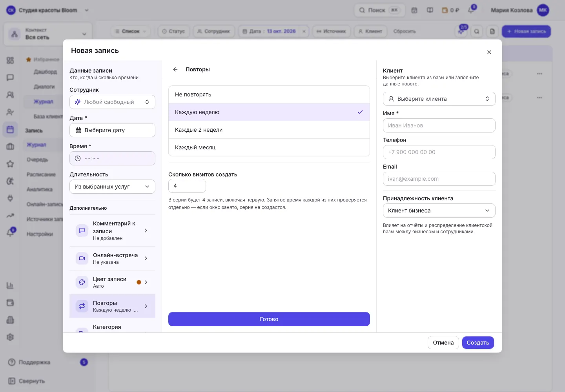Click the Готово button

pyautogui.click(x=269, y=319)
